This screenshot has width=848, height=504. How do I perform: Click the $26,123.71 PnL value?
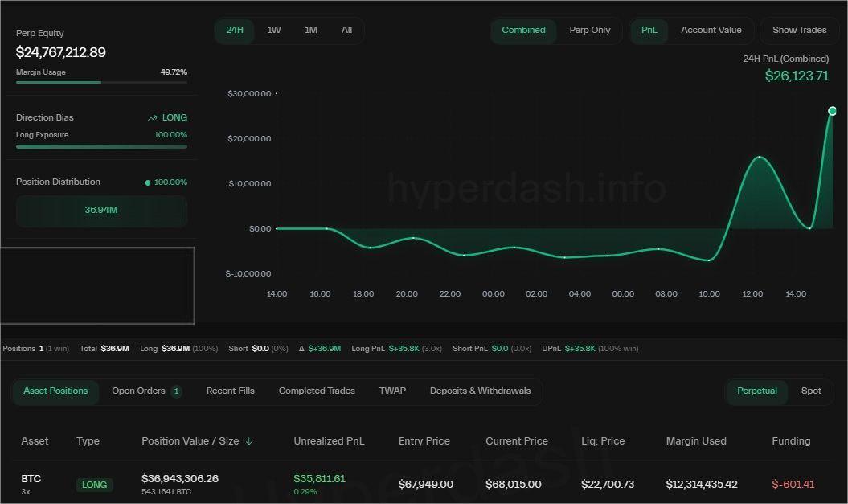pyautogui.click(x=797, y=76)
